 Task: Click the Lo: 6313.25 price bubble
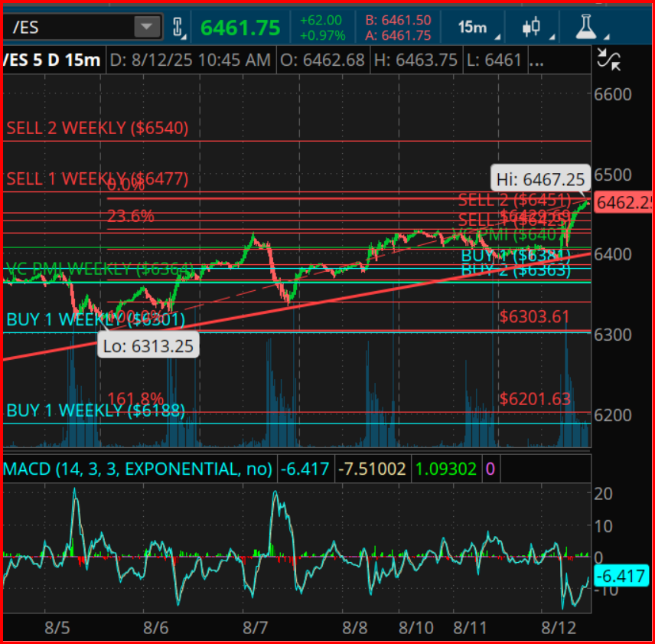148,345
